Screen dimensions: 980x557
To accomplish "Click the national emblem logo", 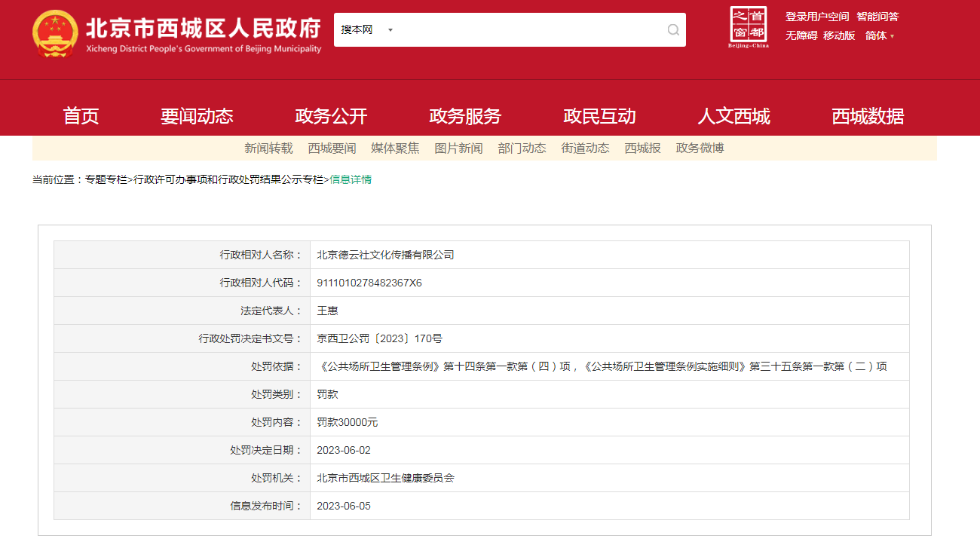I will click(54, 34).
